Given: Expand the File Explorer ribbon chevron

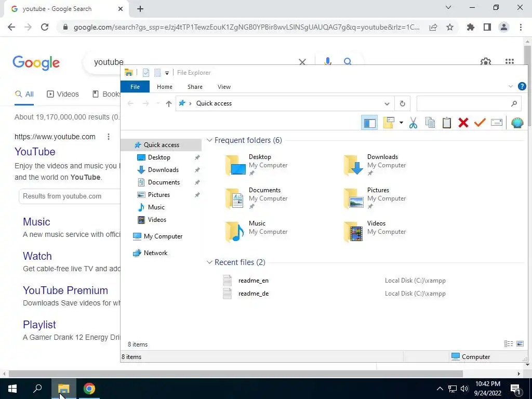Looking at the screenshot, I should (x=510, y=87).
